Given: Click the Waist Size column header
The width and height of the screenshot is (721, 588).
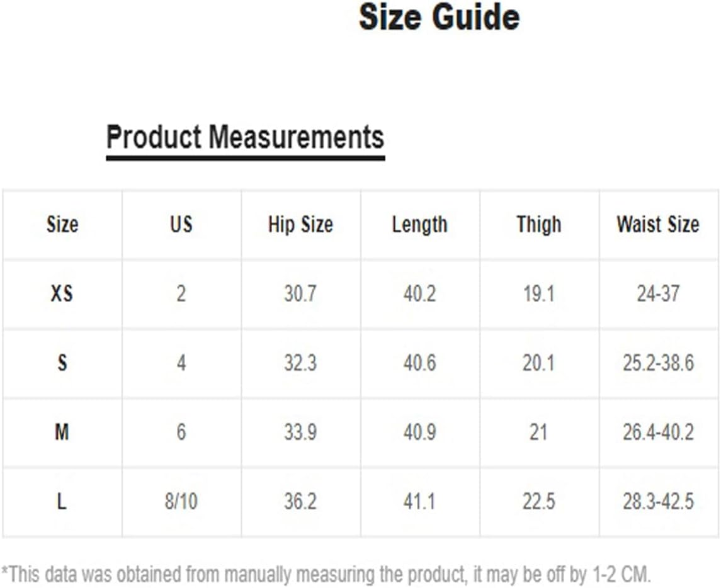Looking at the screenshot, I should pyautogui.click(x=658, y=224).
